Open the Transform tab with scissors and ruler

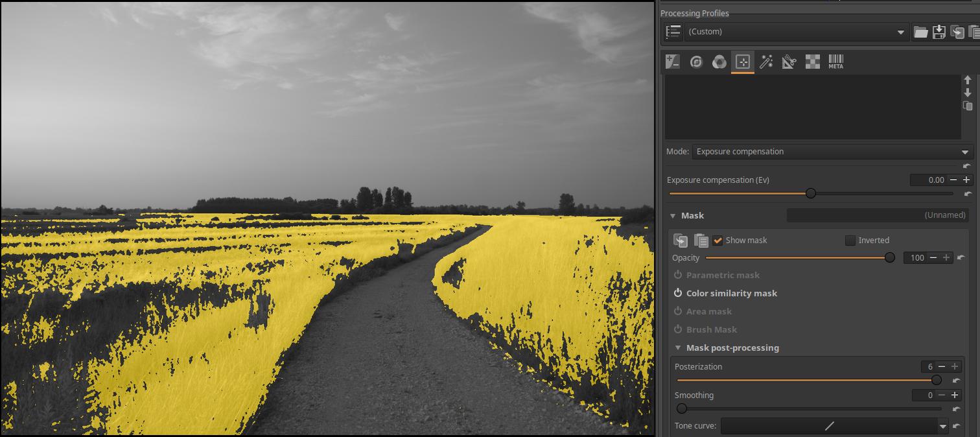[x=789, y=62]
